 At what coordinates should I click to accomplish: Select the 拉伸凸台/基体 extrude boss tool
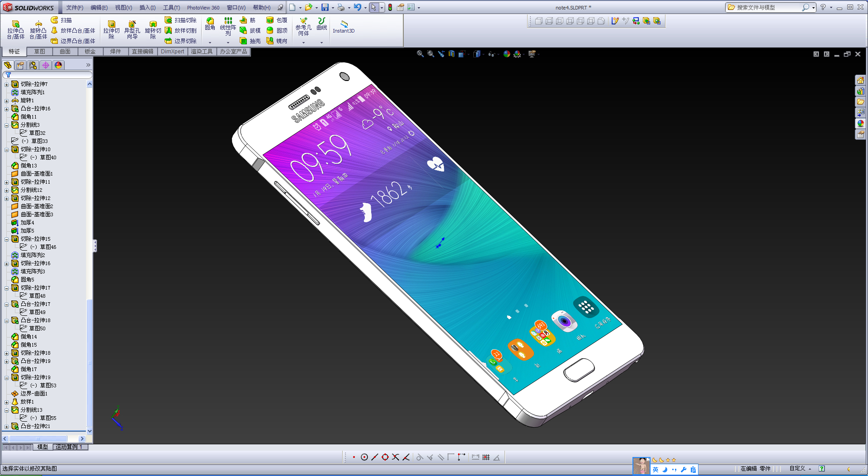tap(16, 30)
